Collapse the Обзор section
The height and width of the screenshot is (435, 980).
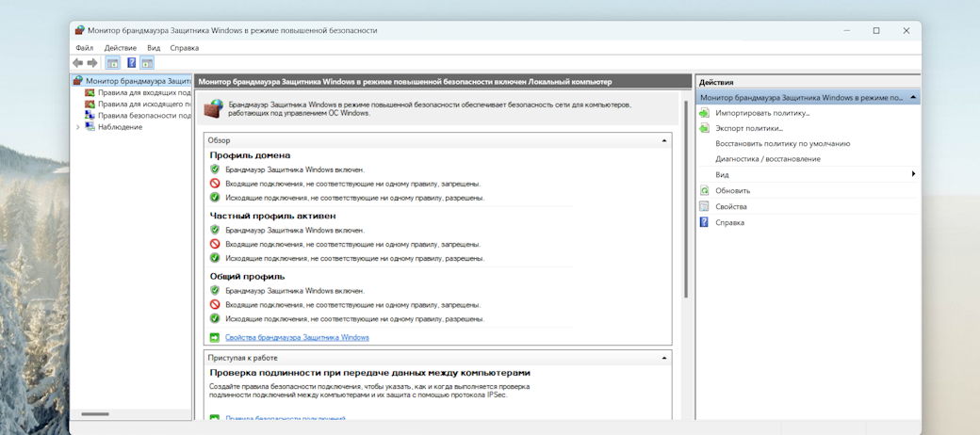664,141
